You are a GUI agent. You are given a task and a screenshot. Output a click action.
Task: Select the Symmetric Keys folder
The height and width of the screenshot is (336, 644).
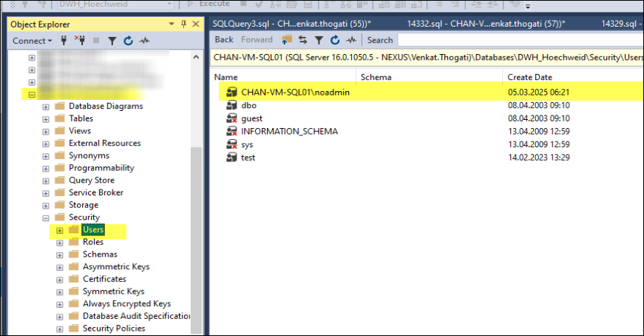tap(113, 291)
